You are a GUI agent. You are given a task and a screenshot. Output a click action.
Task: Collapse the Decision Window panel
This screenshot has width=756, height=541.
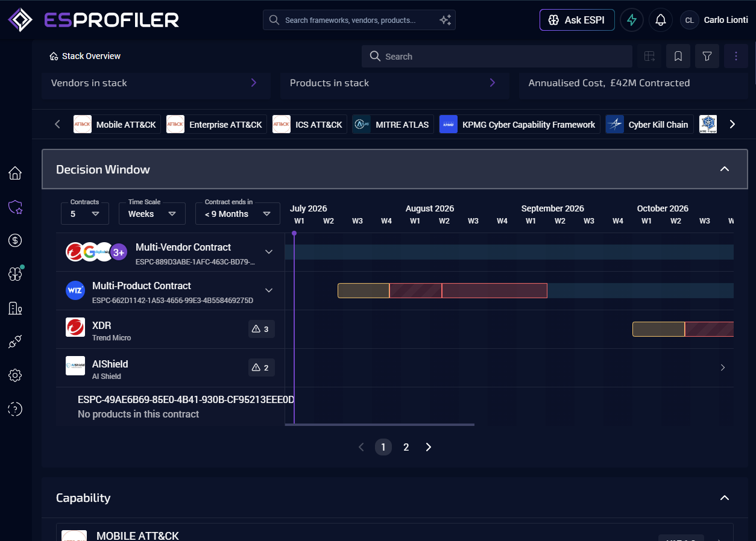click(x=725, y=169)
